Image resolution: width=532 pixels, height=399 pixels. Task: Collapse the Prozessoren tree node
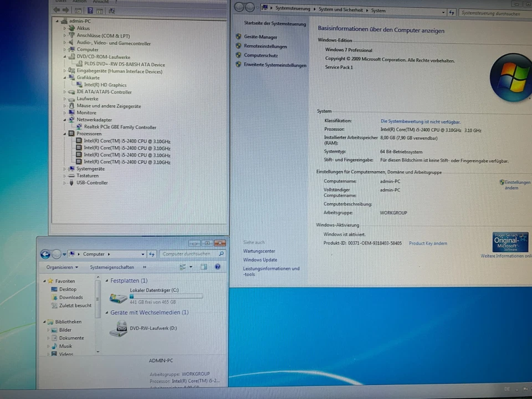[x=65, y=134]
